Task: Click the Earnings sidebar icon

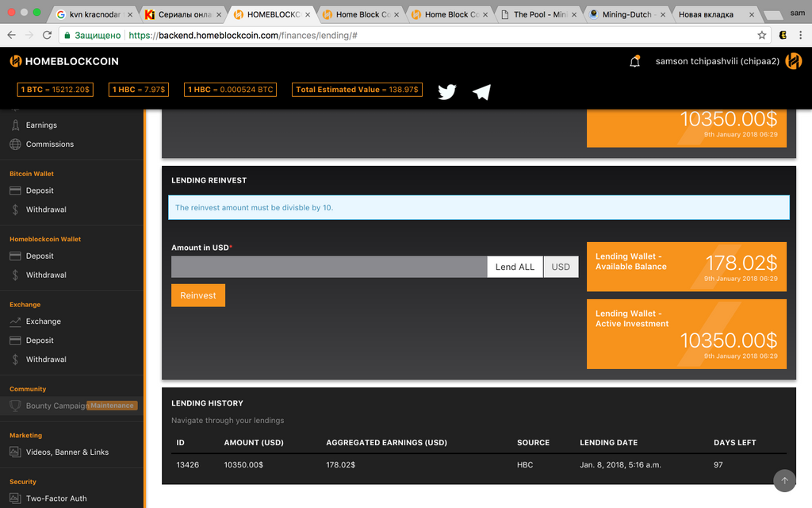Action: (x=16, y=125)
